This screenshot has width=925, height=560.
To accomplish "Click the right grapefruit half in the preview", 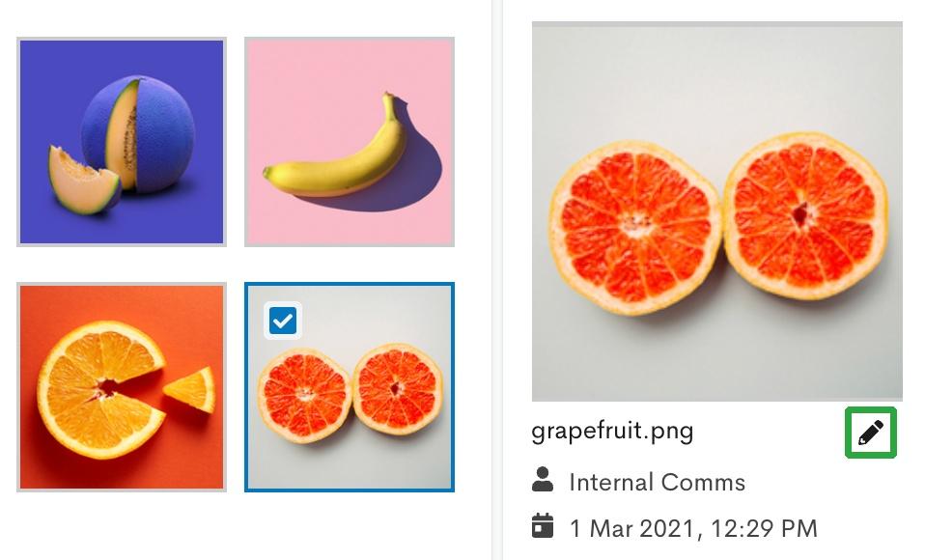I will (x=806, y=215).
